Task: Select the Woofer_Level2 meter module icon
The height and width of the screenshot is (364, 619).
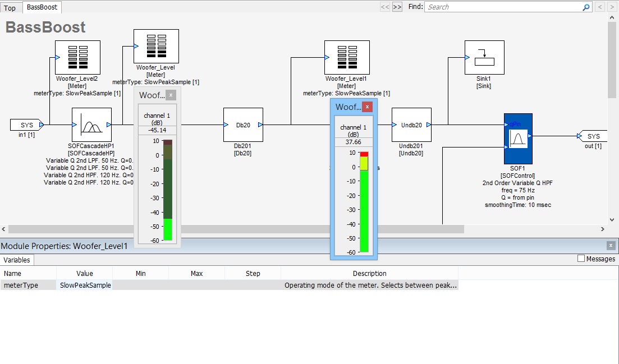Action: pyautogui.click(x=78, y=57)
